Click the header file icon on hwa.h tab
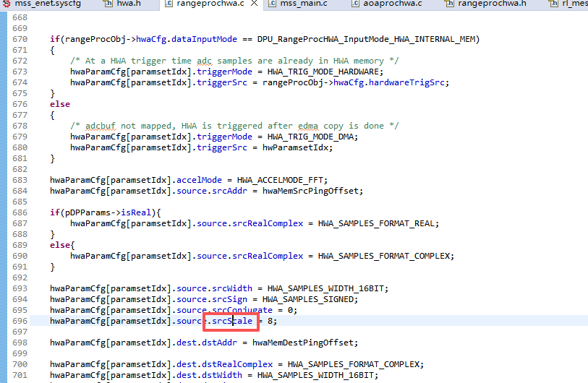The height and width of the screenshot is (383, 588). coord(108,4)
